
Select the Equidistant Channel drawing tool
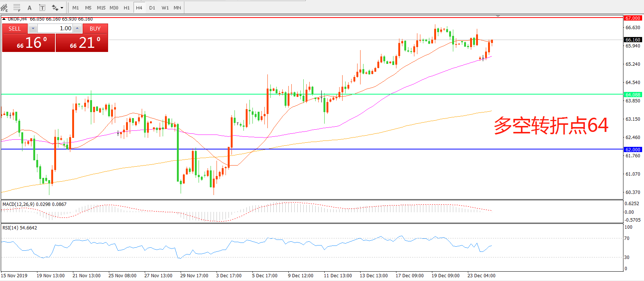[x=4, y=7]
